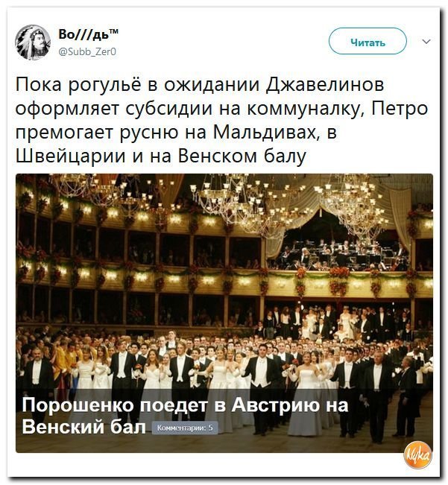
Task: Follow the account with Читать button
Action: pyautogui.click(x=367, y=42)
